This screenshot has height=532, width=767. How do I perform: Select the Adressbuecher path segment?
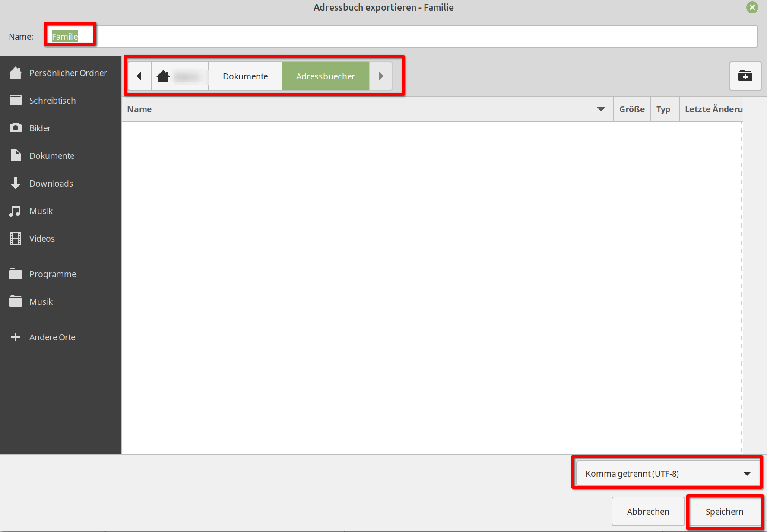(x=325, y=76)
